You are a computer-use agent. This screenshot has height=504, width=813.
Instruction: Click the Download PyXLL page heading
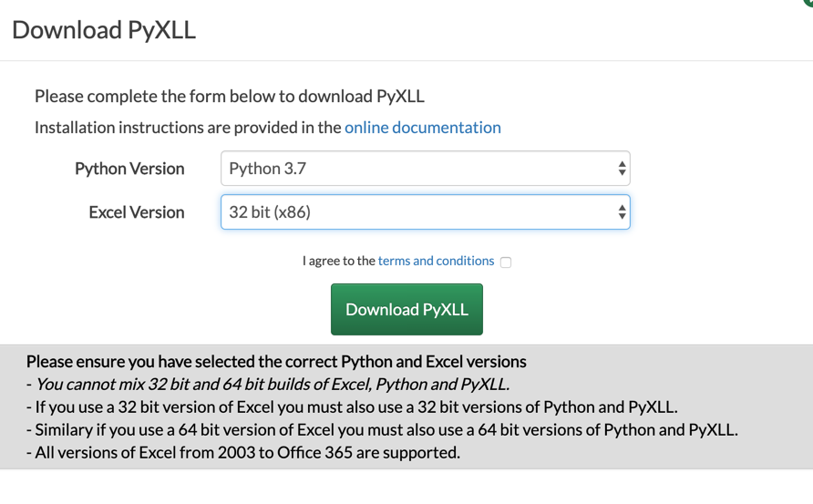104,29
